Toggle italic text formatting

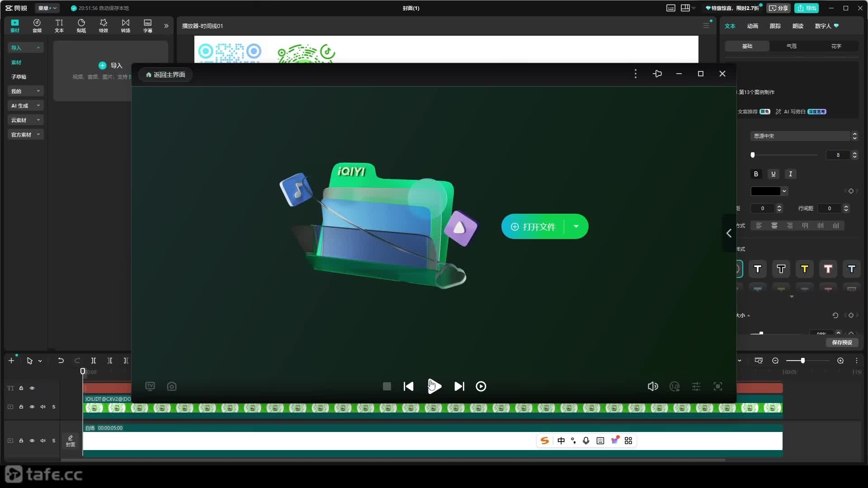tap(790, 174)
